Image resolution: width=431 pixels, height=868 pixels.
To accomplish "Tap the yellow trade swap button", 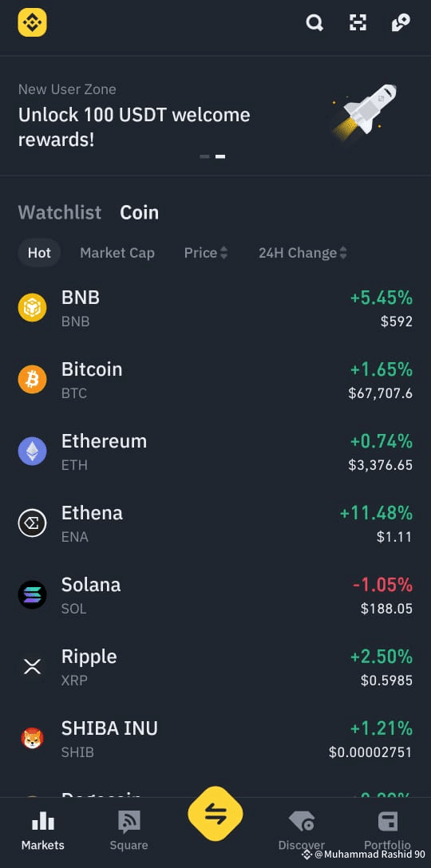I will [x=215, y=814].
